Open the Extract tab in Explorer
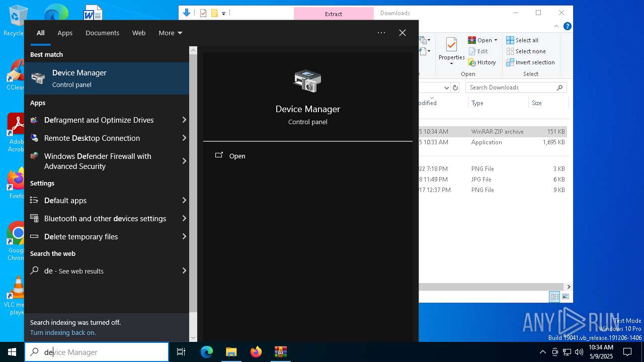 pos(334,14)
